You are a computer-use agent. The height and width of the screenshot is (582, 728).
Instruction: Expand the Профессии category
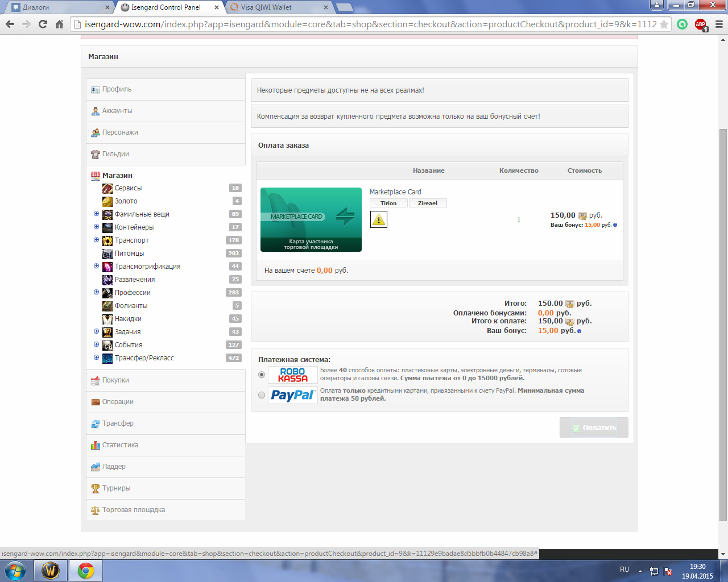[96, 292]
